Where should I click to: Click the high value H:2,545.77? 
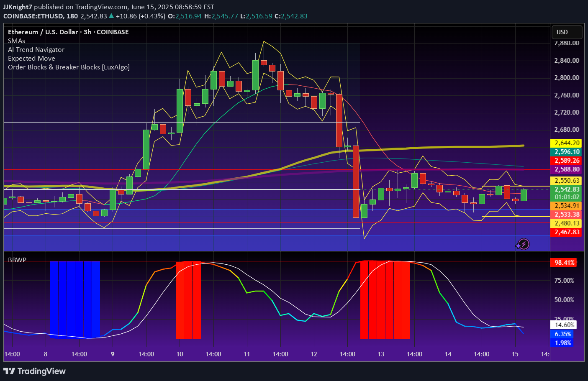tap(221, 16)
